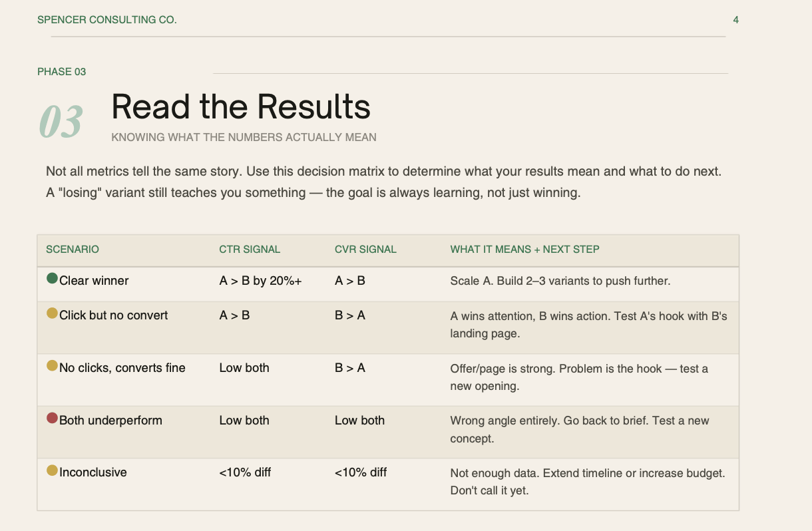Select the SCENARIO column header
Screen dimensions: 812x531
click(x=73, y=250)
